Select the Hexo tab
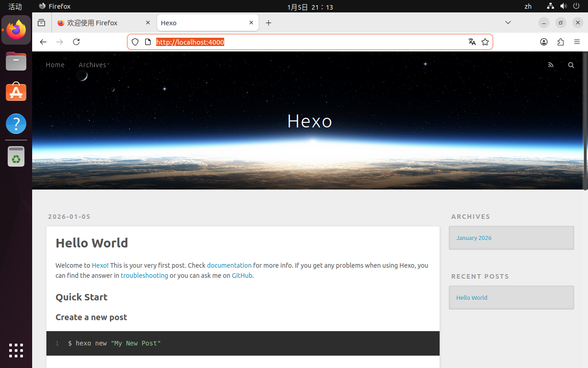Screen dimensions: 588x368 pos(208,23)
